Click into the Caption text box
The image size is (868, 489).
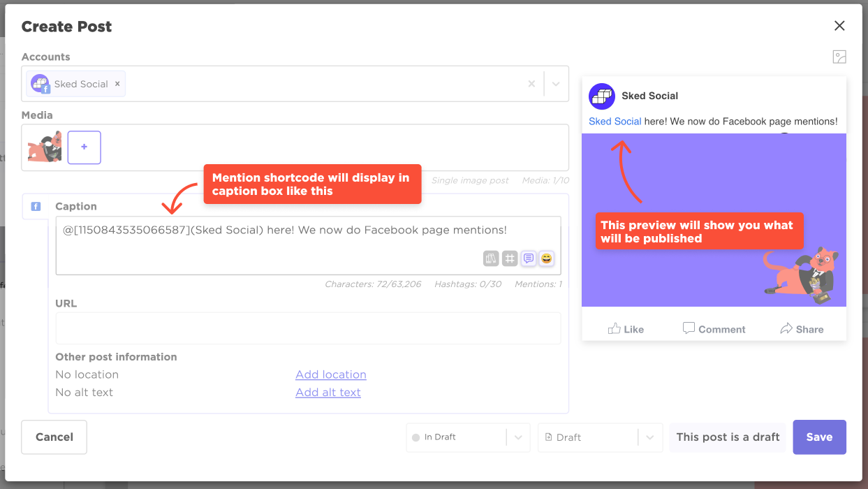click(308, 245)
